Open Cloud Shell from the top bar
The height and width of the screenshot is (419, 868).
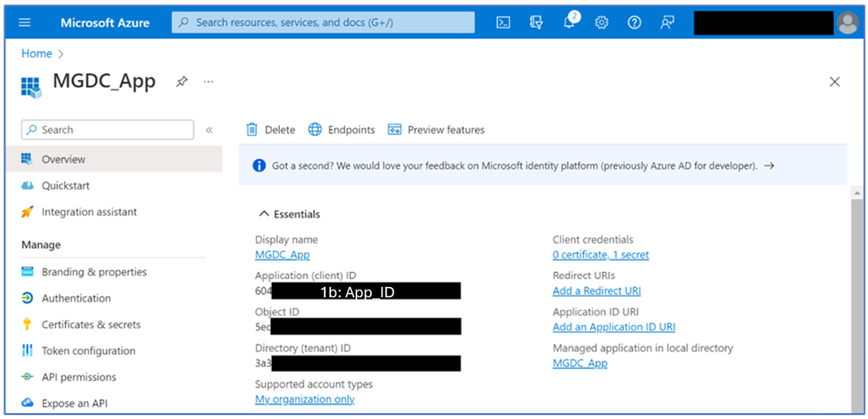(x=503, y=23)
